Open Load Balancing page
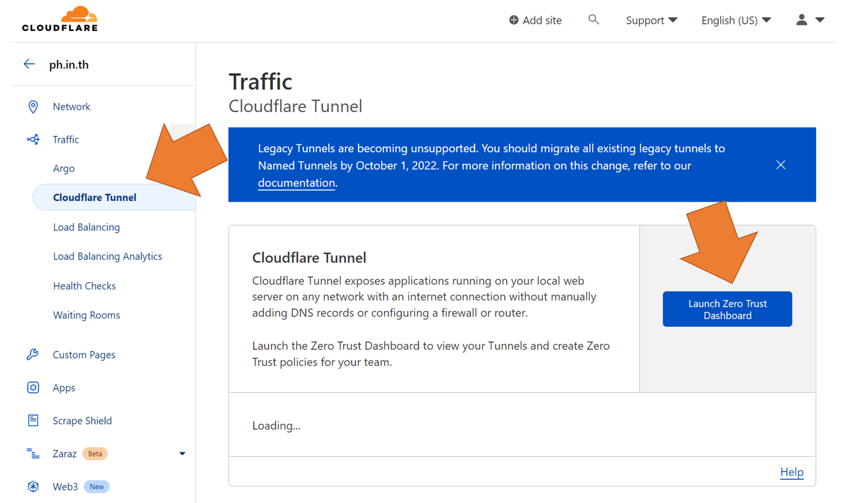This screenshot has height=503, width=868. (x=86, y=227)
